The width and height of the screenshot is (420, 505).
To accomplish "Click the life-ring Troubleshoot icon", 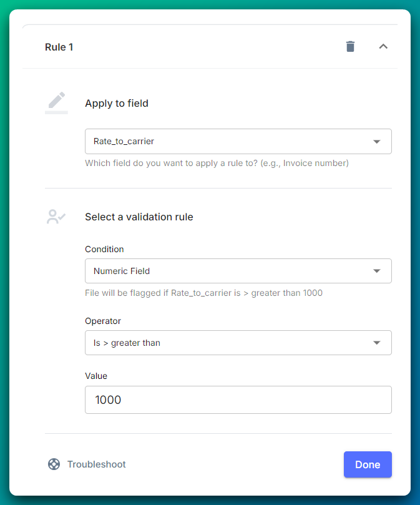I will tap(54, 464).
